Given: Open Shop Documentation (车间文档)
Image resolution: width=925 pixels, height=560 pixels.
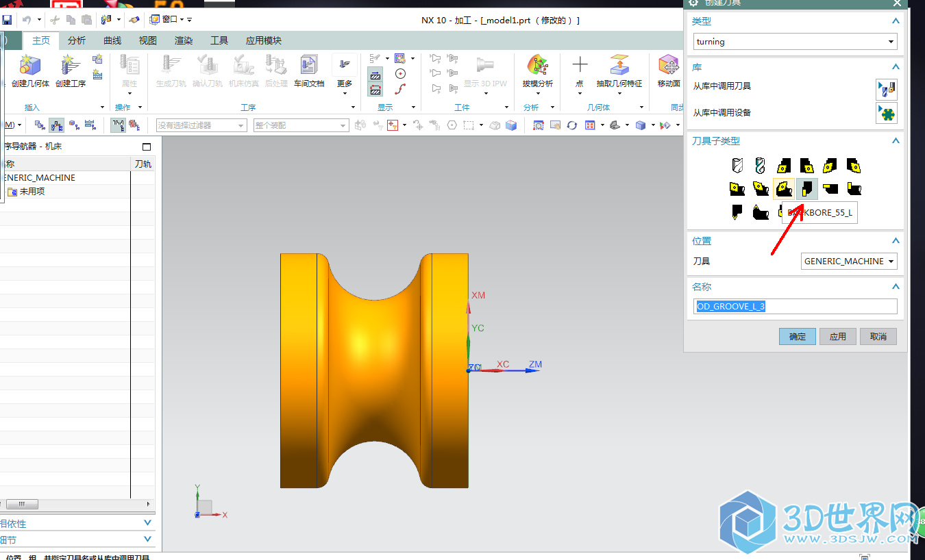Looking at the screenshot, I should point(309,71).
